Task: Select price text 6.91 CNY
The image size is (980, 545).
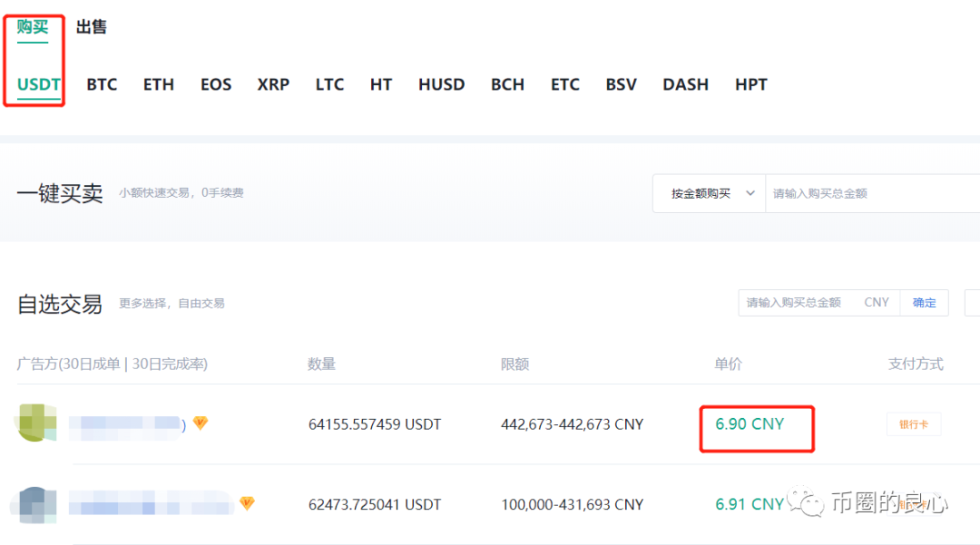Action: (750, 504)
